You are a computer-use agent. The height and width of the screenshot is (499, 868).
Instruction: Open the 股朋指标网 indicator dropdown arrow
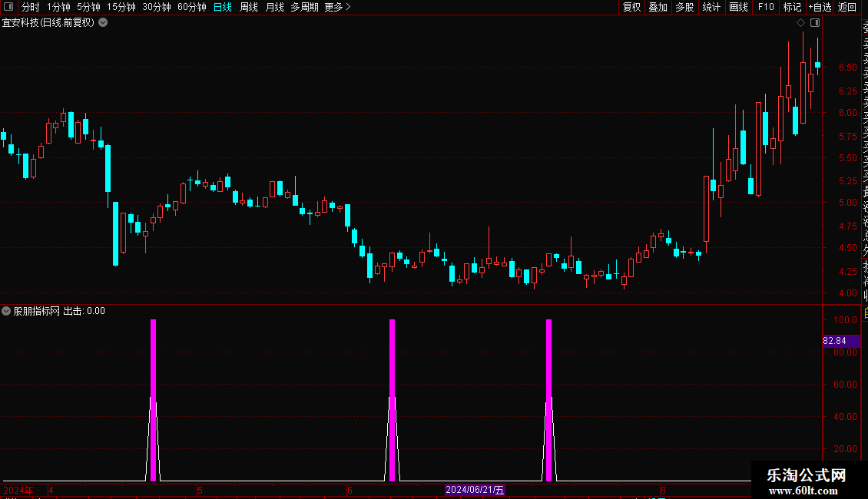pyautogui.click(x=6, y=311)
